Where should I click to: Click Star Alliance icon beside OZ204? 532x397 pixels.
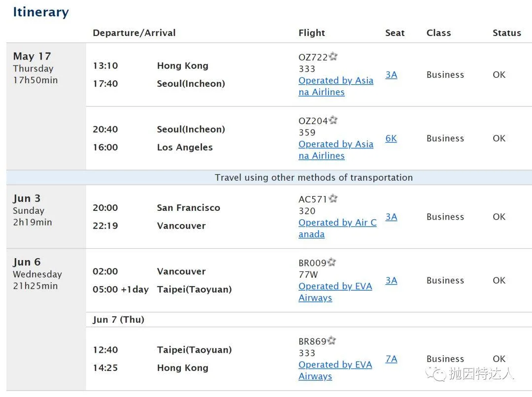[333, 120]
